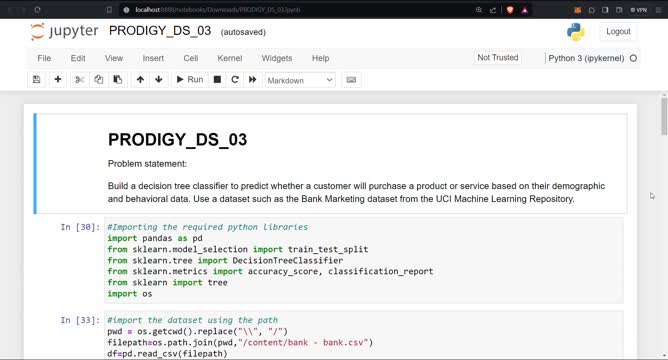
Task: Save notebook with the floppy disk icon
Action: click(x=37, y=80)
